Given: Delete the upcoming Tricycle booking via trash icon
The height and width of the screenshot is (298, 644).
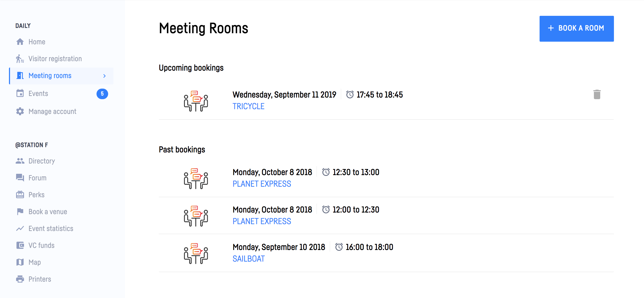Looking at the screenshot, I should [x=597, y=94].
